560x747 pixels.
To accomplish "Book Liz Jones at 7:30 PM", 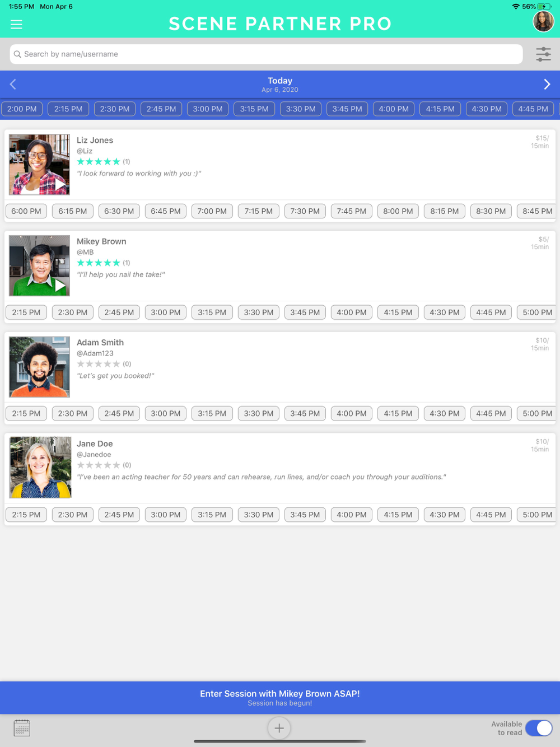I will tap(305, 211).
